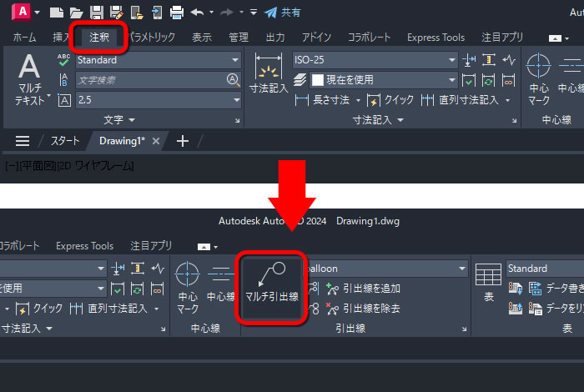Viewport: 584px width, 392px height.
Task: Click Adjust Space ruler icon in the upper ribbon
Action: pyautogui.click(x=489, y=60)
